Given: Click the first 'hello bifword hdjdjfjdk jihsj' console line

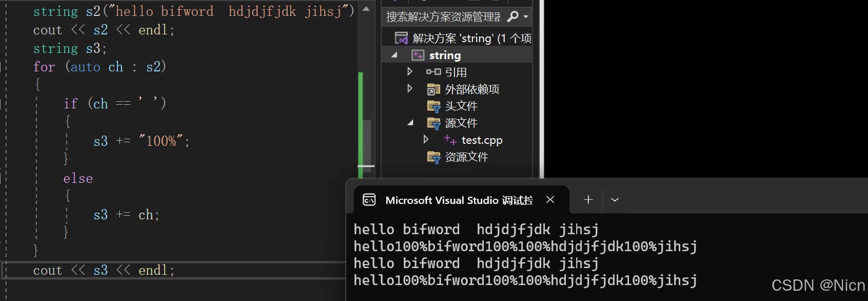Looking at the screenshot, I should point(476,229).
